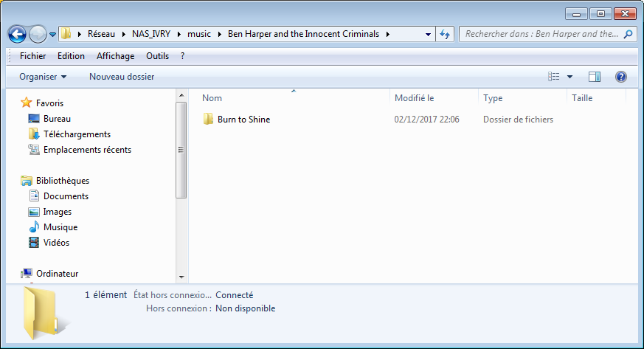
Task: Click the navigation pane scroll up arrow
Action: [x=181, y=95]
